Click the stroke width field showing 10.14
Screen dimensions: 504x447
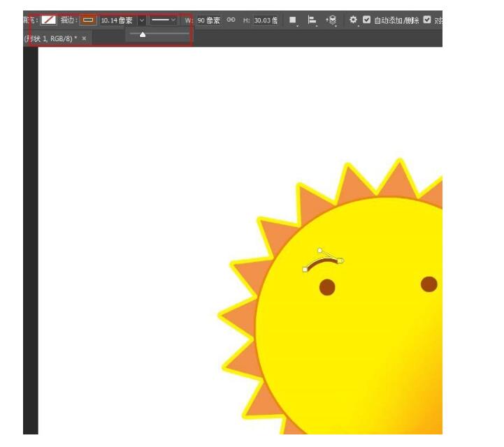pos(117,20)
